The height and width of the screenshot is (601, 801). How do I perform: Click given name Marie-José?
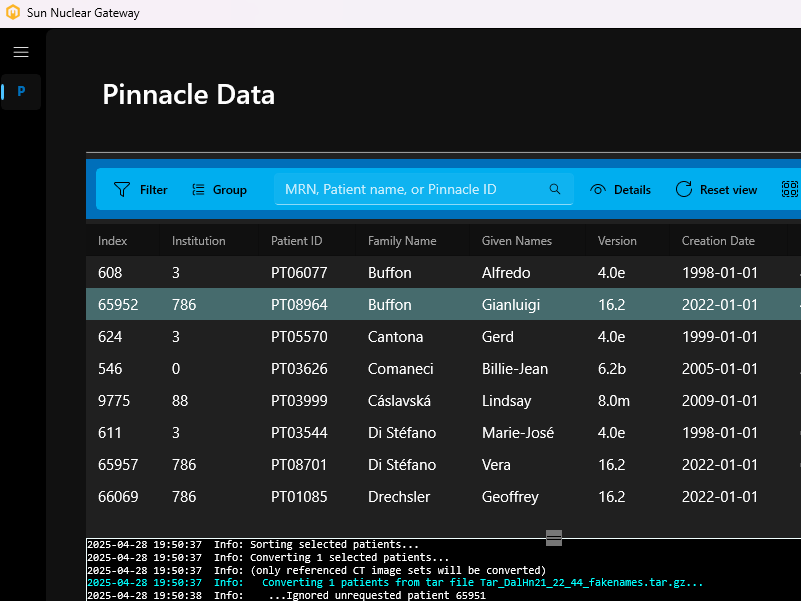(517, 433)
